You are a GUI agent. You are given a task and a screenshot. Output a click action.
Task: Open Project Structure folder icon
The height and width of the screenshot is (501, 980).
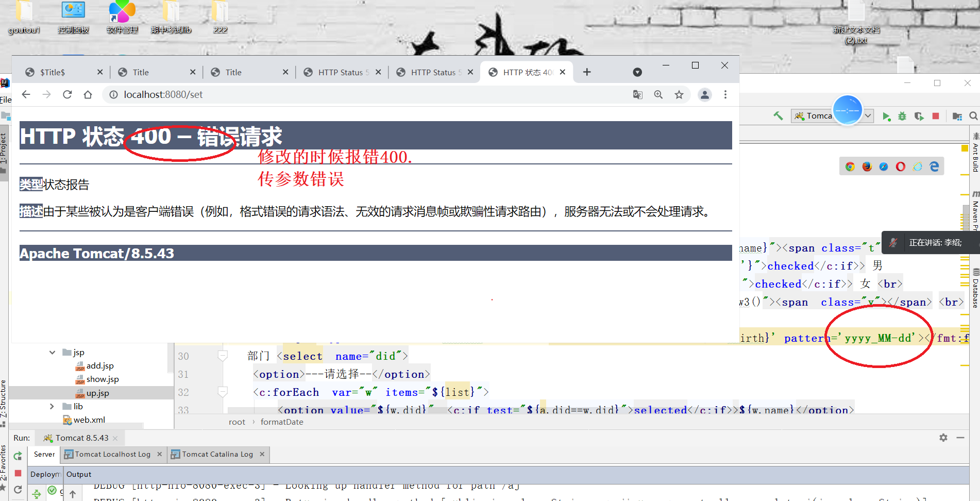point(957,116)
